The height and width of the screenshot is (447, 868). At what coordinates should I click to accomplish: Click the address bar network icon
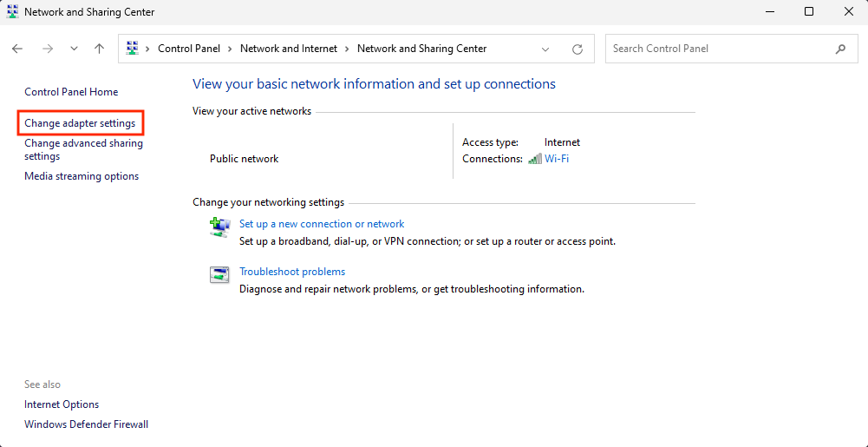[132, 49]
